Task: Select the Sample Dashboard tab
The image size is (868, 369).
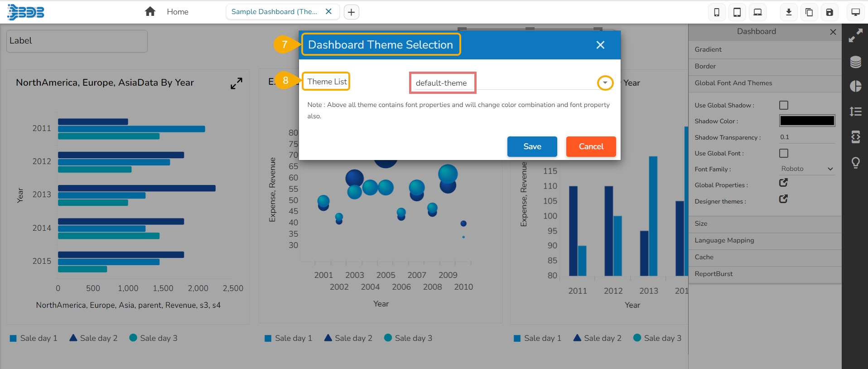Action: [274, 12]
